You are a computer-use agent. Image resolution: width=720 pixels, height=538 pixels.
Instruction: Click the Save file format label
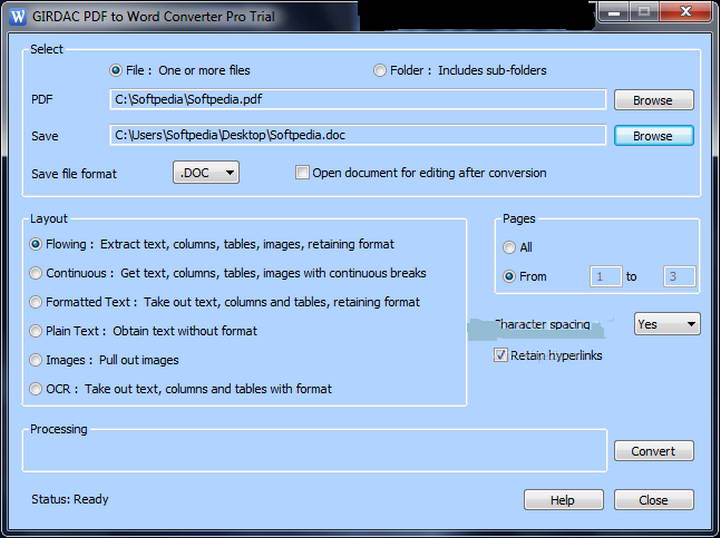(74, 174)
